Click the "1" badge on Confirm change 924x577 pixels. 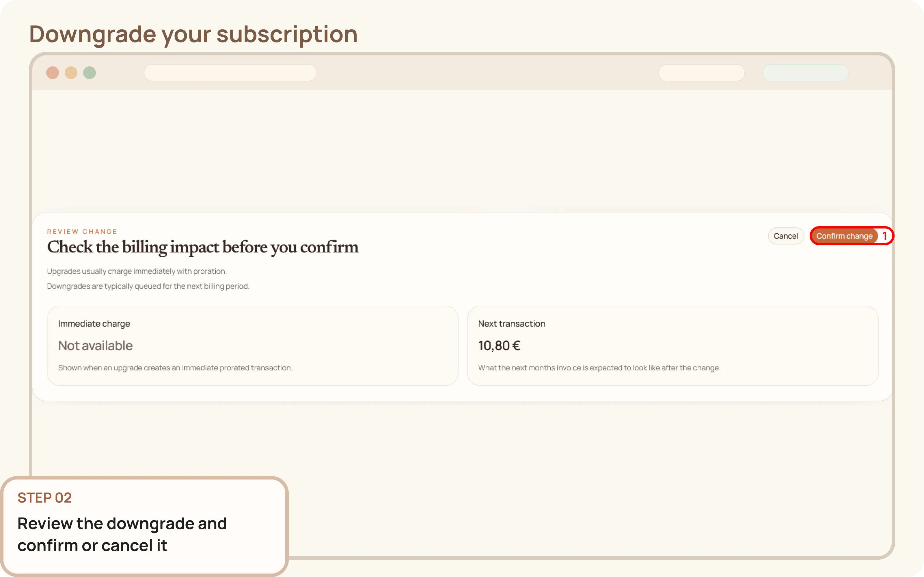[885, 235]
